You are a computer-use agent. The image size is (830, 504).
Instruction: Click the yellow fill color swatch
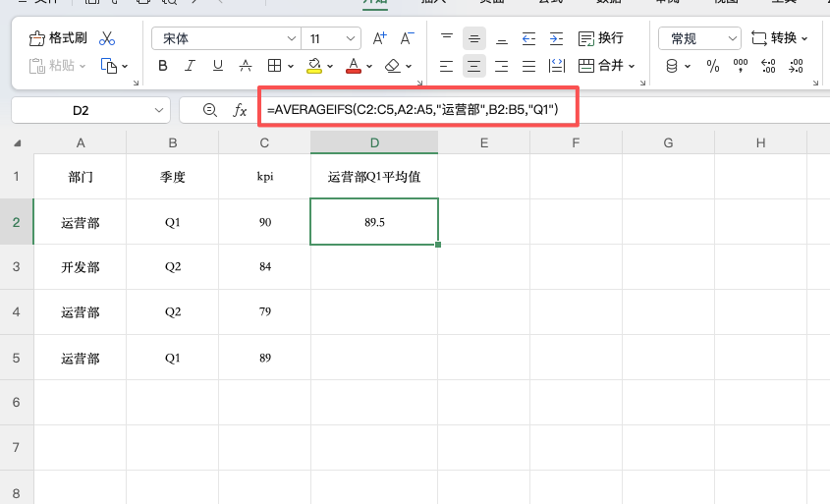tap(314, 66)
